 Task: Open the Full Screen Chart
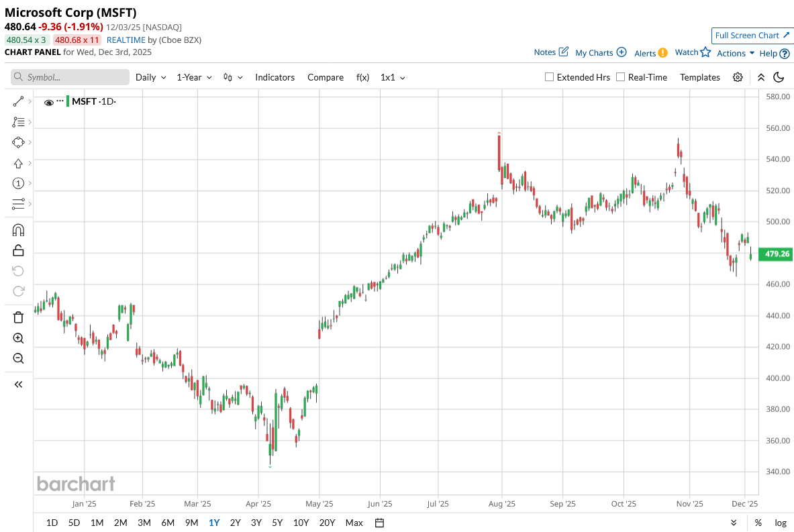pyautogui.click(x=752, y=36)
